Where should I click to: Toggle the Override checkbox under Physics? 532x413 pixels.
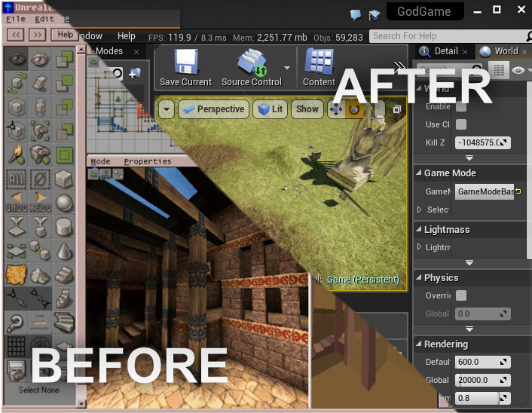pyautogui.click(x=460, y=295)
